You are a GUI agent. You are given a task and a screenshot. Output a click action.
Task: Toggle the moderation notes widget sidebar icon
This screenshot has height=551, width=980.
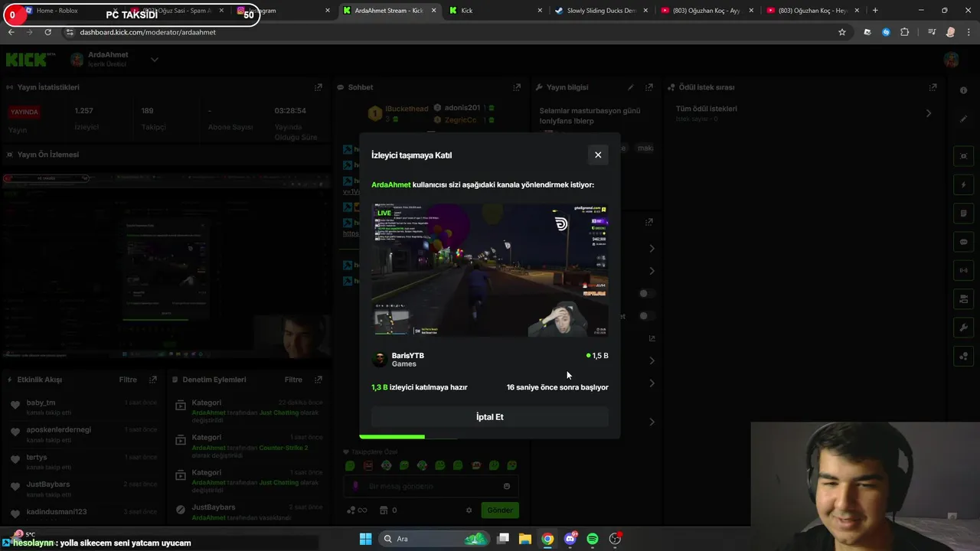(963, 214)
